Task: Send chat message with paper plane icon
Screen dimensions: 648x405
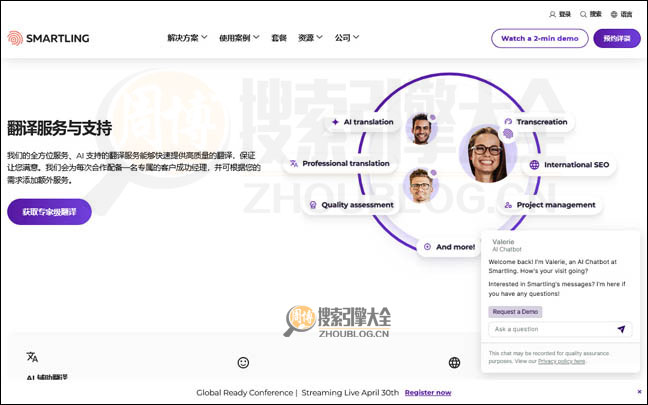Action: [x=621, y=329]
